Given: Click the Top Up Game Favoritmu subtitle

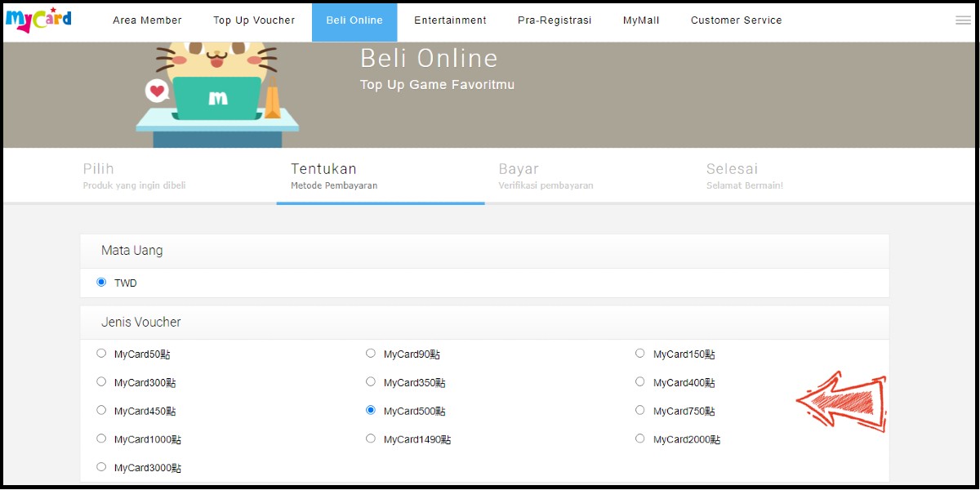Looking at the screenshot, I should click(x=437, y=85).
